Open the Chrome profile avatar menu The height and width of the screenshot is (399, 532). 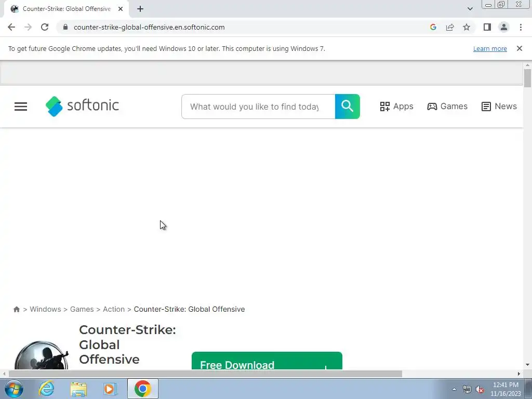coord(504,27)
